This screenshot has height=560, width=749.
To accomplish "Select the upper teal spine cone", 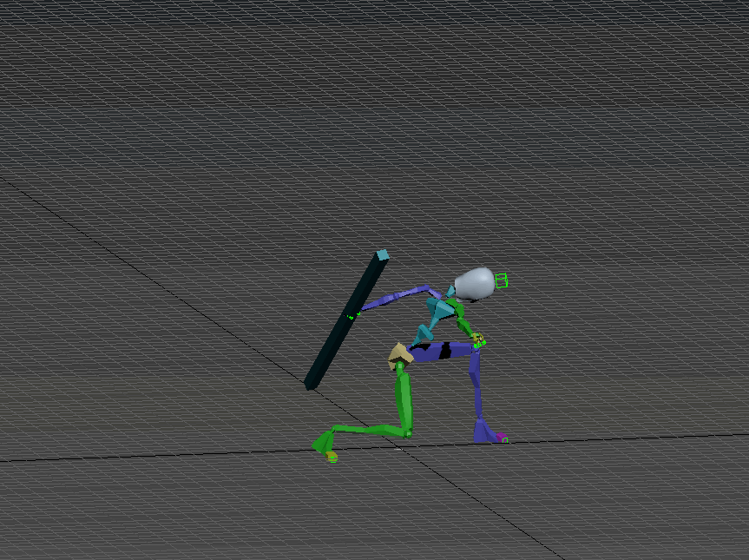I will (439, 309).
